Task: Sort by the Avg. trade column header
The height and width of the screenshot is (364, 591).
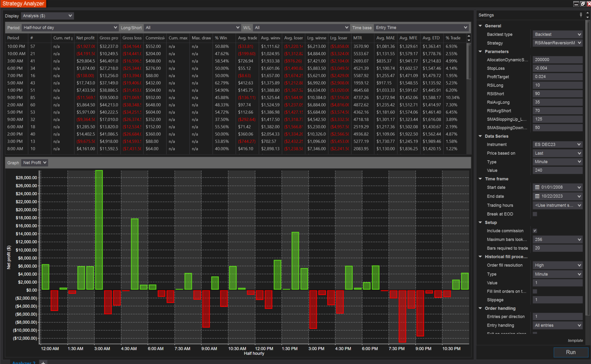Action: 248,38
